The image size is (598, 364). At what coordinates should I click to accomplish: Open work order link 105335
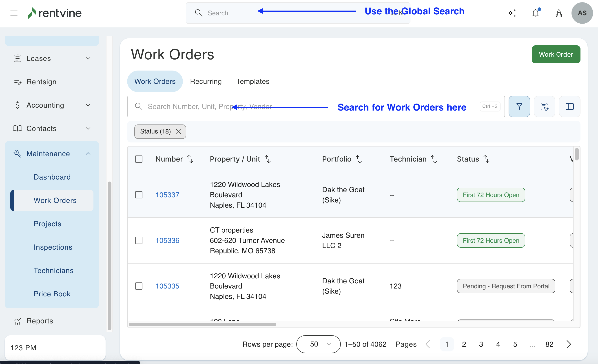point(167,286)
